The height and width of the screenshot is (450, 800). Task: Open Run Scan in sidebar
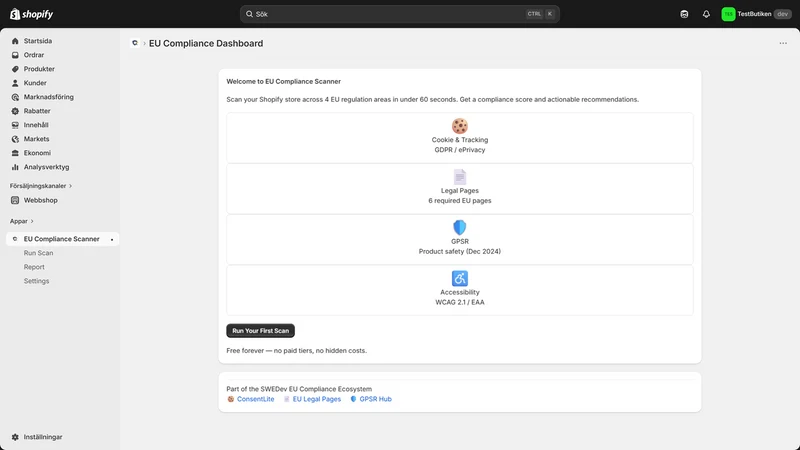tap(38, 253)
